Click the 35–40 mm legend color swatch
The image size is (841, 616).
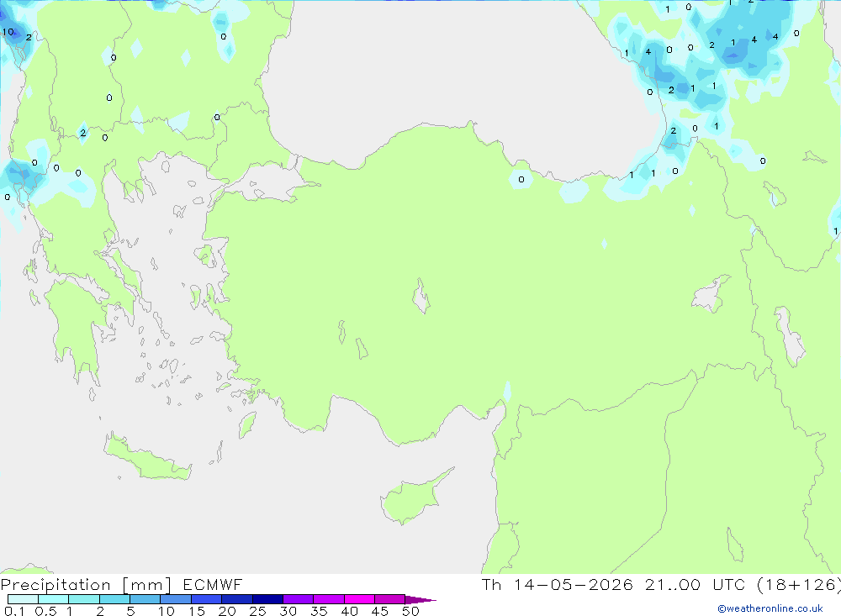coord(328,599)
